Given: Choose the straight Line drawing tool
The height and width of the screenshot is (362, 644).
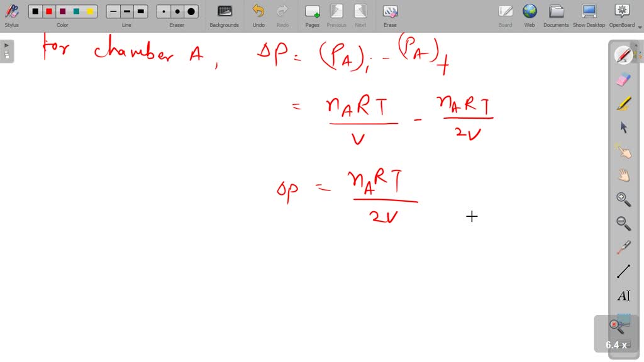Looking at the screenshot, I should (623, 270).
